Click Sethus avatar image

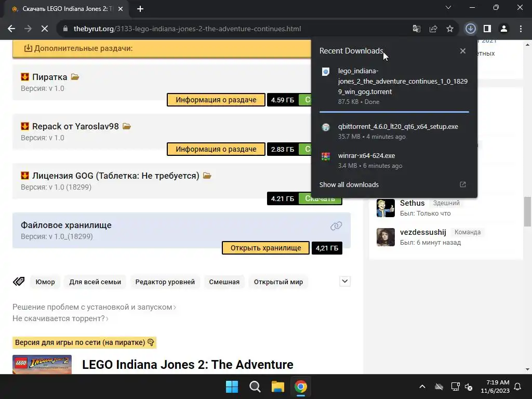click(x=385, y=208)
